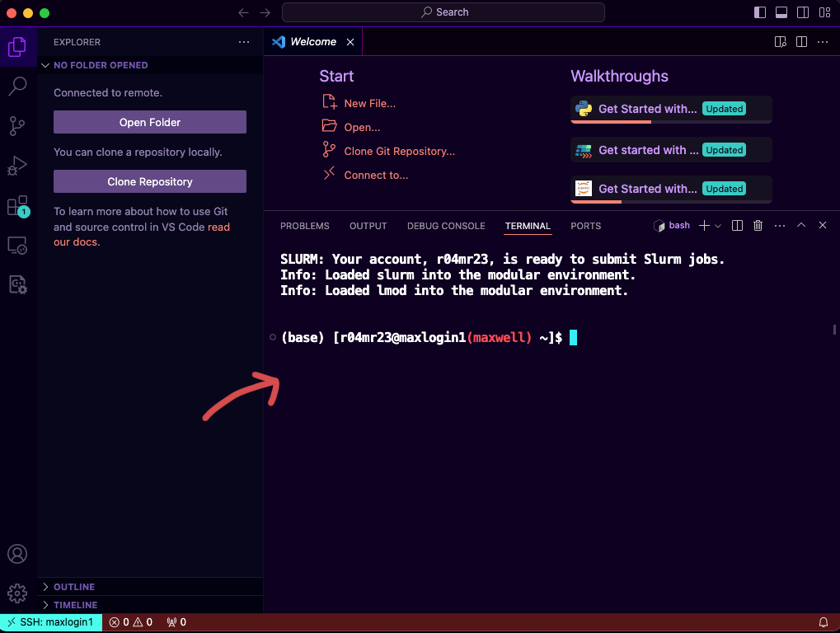Open the Extensions view with badge
The width and height of the screenshot is (840, 633).
pyautogui.click(x=17, y=206)
